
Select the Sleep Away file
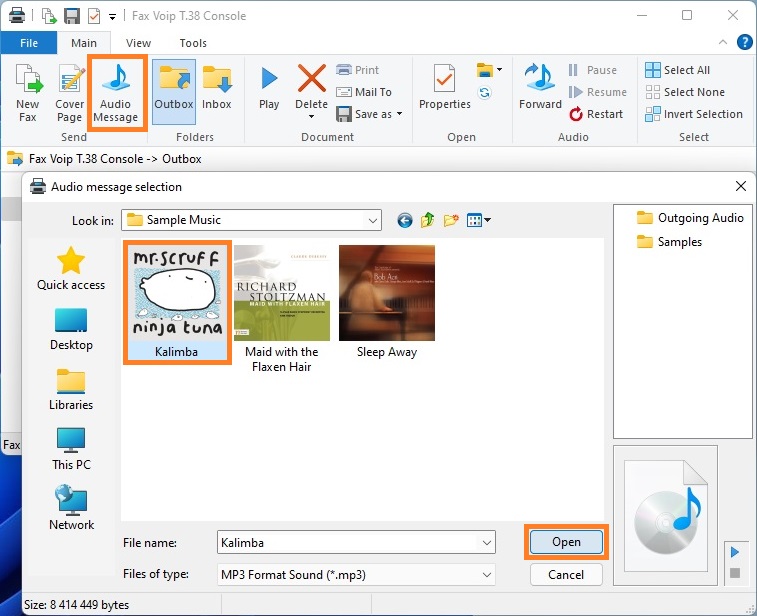click(387, 302)
